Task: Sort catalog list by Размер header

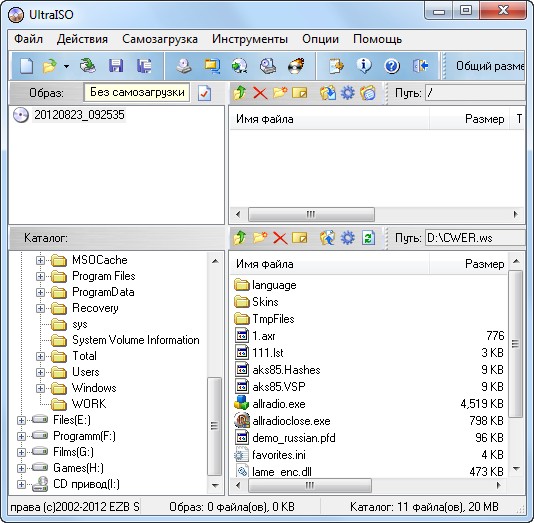Action: (x=469, y=264)
